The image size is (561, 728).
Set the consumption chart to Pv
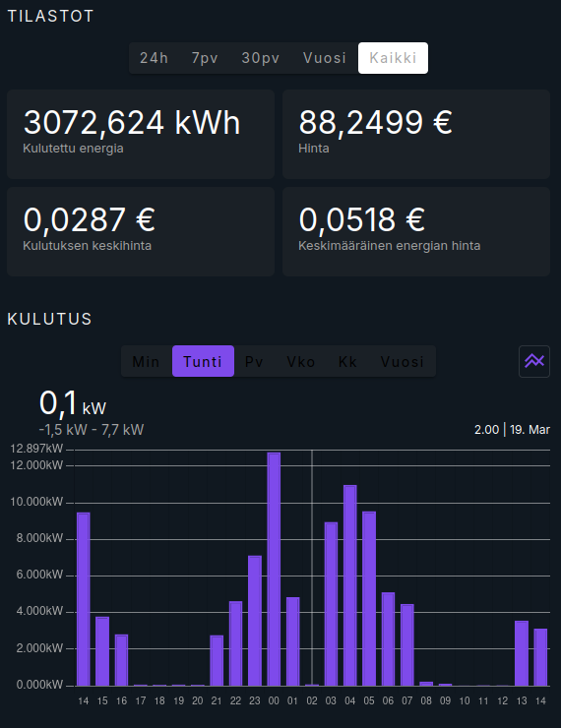click(x=254, y=361)
